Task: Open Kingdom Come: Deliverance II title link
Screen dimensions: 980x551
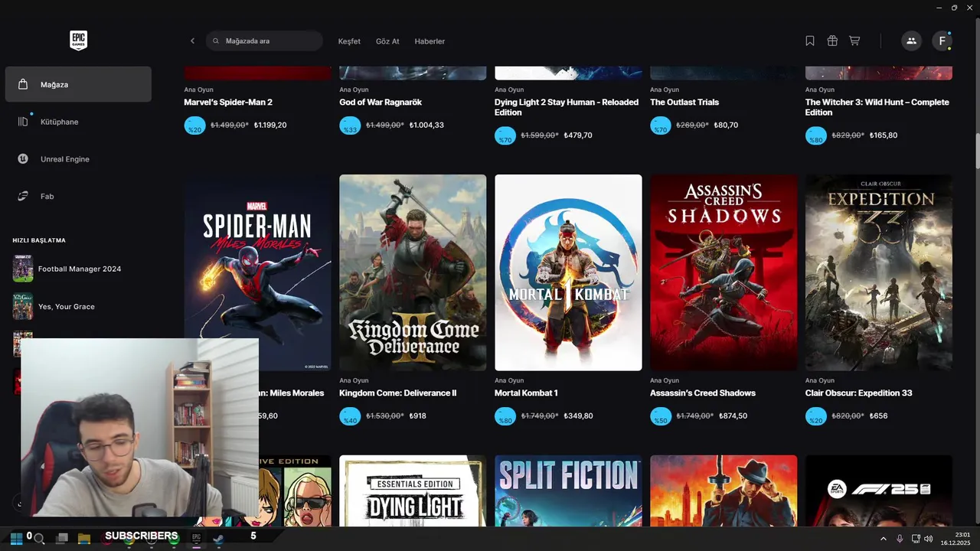Action: (398, 393)
